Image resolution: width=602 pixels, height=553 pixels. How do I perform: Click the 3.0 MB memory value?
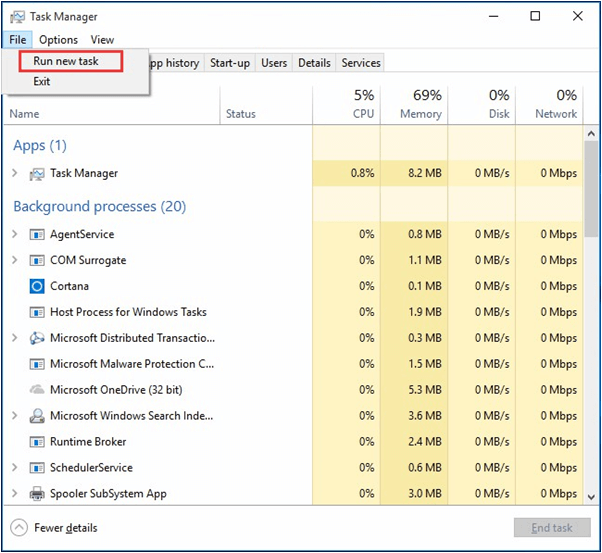tap(425, 493)
